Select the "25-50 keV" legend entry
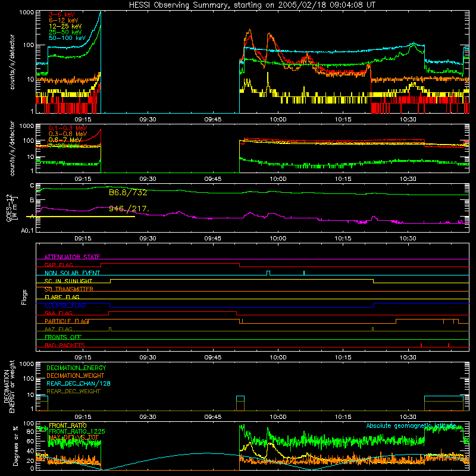This screenshot has height=476, width=476. [65, 32]
